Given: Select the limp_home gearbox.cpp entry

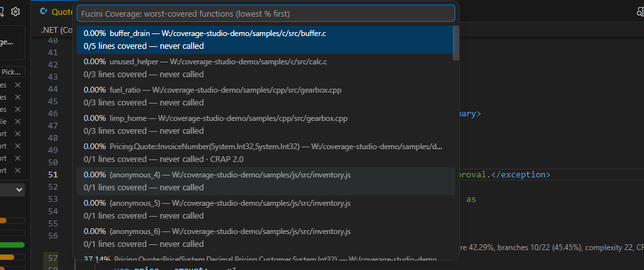Looking at the screenshot, I should 266,125.
